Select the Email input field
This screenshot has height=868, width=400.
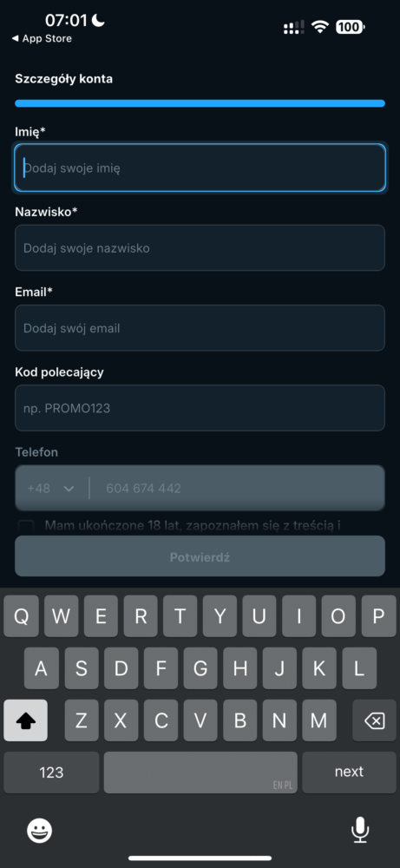pyautogui.click(x=200, y=328)
